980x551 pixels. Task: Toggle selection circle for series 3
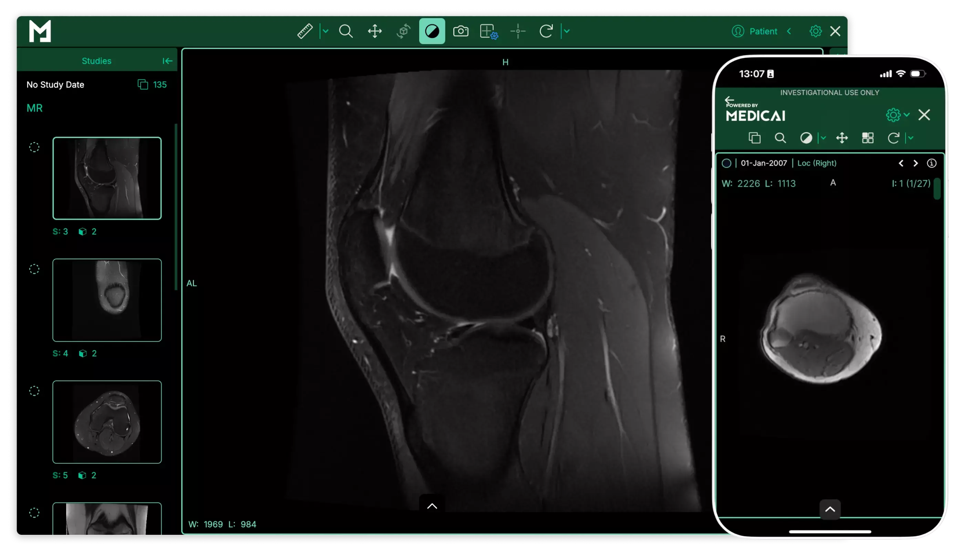(x=34, y=147)
